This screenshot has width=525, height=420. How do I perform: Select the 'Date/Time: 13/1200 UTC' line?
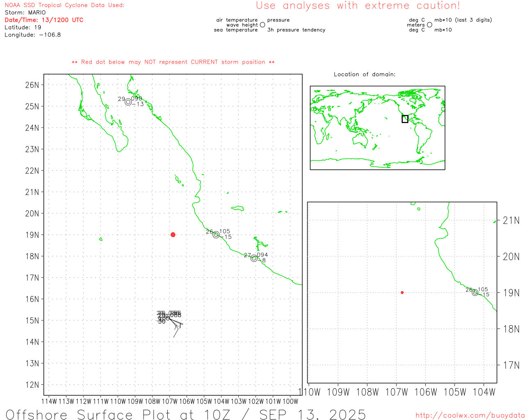[44, 20]
